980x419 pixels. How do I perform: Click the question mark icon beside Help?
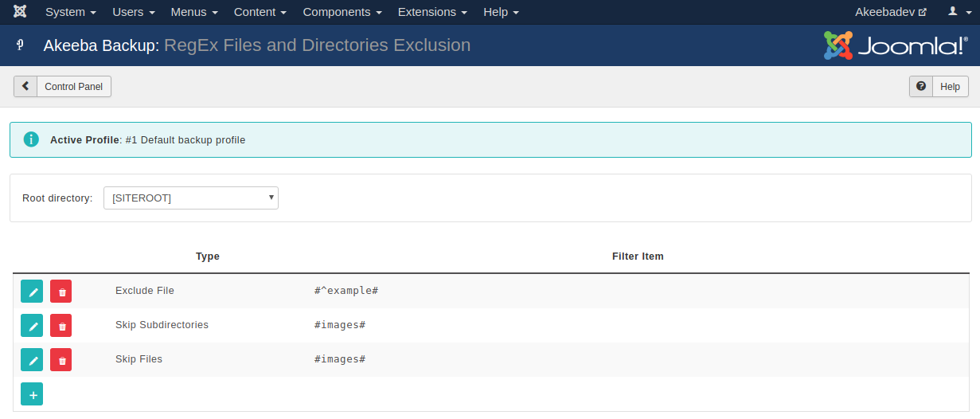tap(921, 86)
